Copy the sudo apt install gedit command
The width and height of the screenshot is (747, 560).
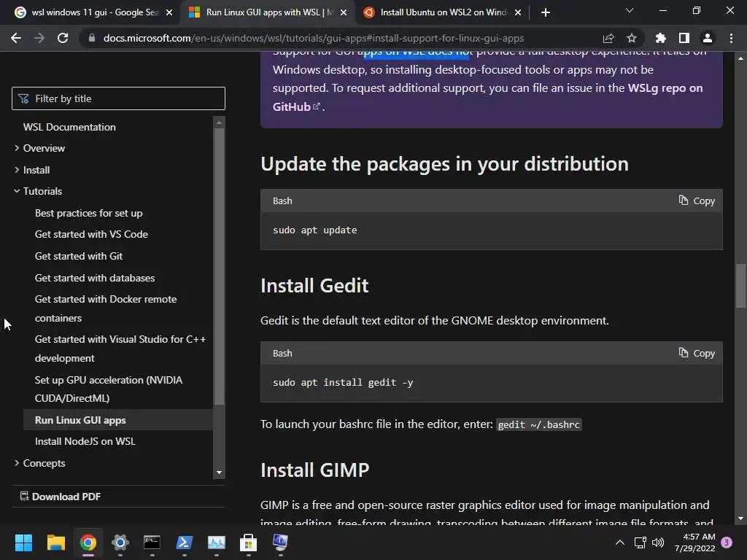(697, 354)
